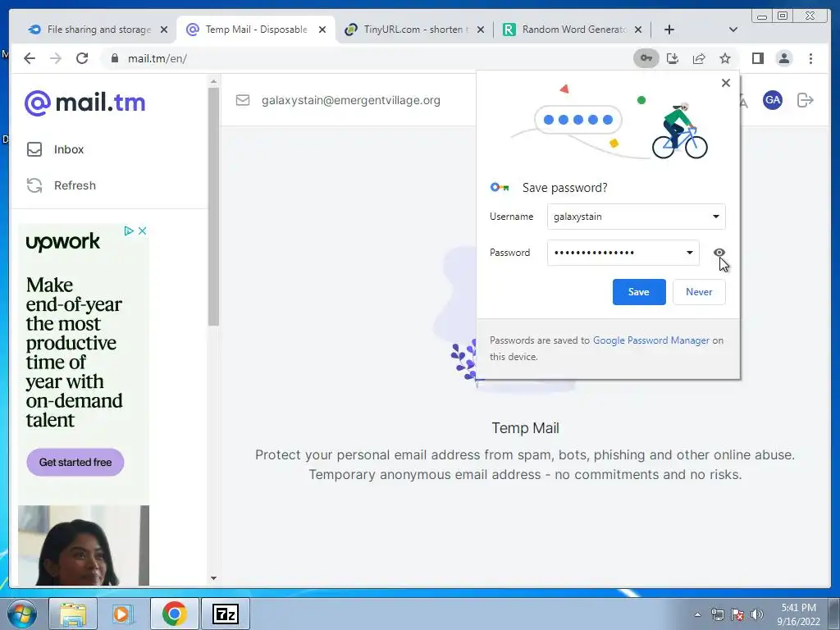Screen dimensions: 840x630
Task: Click the AdChoices icon on the Upwork ad
Action: tap(129, 231)
